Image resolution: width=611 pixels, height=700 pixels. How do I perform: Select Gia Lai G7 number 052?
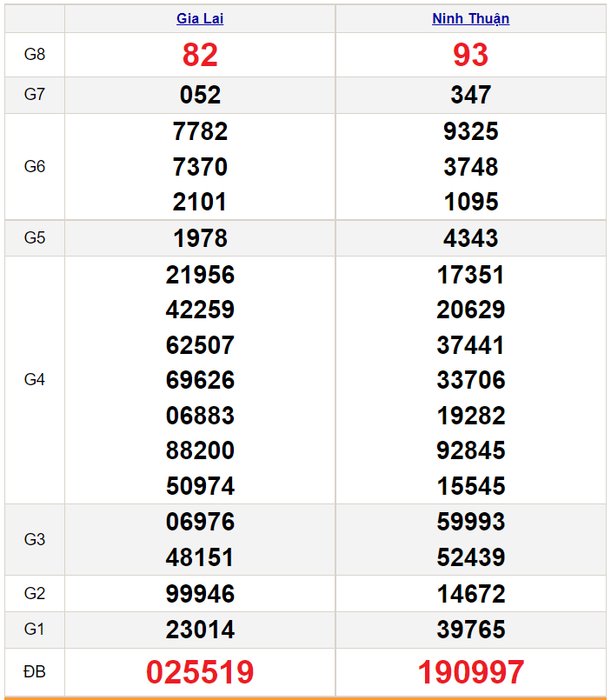pos(200,95)
